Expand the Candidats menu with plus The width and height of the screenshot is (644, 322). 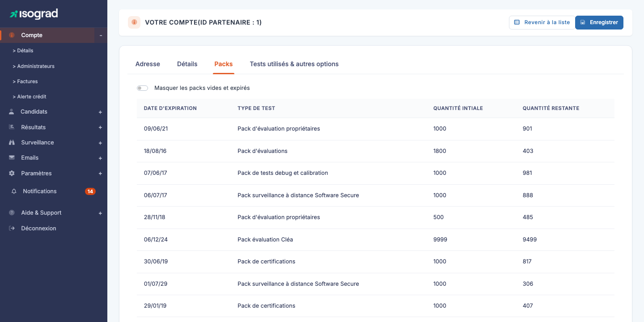coord(101,112)
